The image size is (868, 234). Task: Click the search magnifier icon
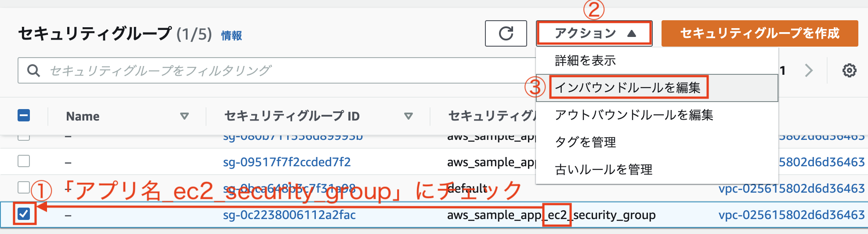coord(33,70)
